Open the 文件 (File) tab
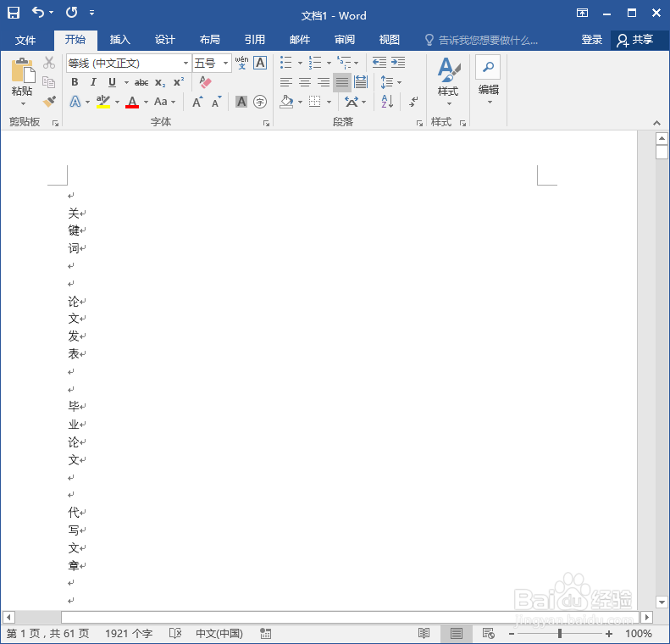The width and height of the screenshot is (670, 644). click(x=25, y=40)
